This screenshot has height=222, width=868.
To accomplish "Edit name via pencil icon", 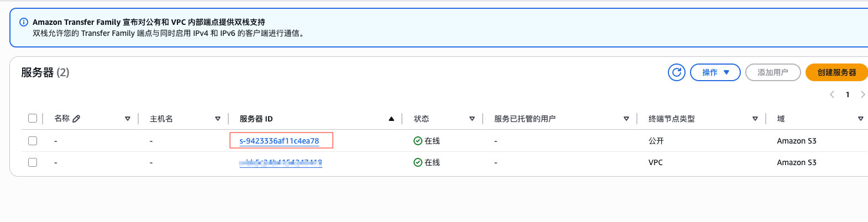I will click(x=76, y=119).
